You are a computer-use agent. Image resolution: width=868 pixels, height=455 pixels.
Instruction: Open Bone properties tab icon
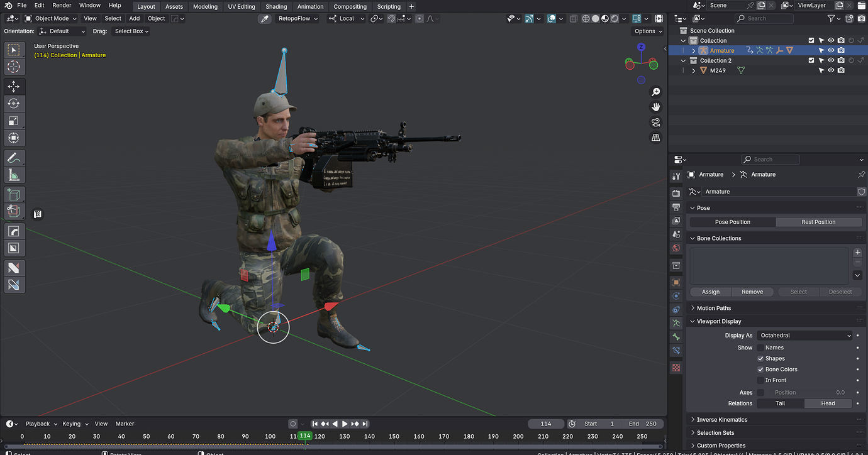tap(676, 337)
